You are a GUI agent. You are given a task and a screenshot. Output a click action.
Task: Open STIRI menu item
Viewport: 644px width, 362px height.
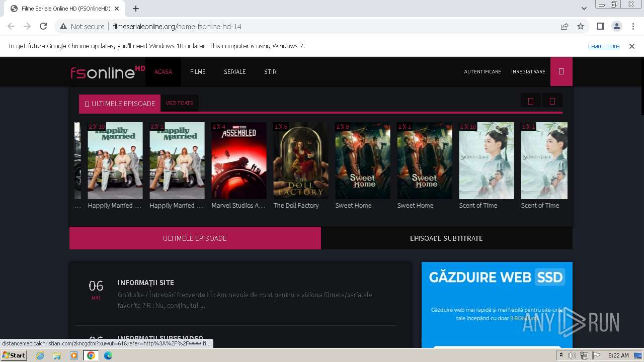(x=271, y=72)
